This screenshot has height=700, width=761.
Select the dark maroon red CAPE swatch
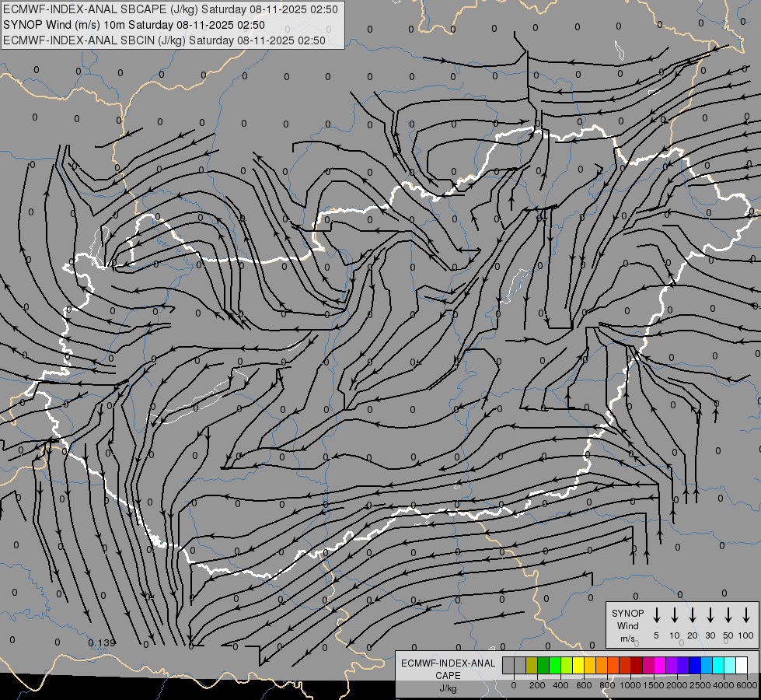(637, 665)
